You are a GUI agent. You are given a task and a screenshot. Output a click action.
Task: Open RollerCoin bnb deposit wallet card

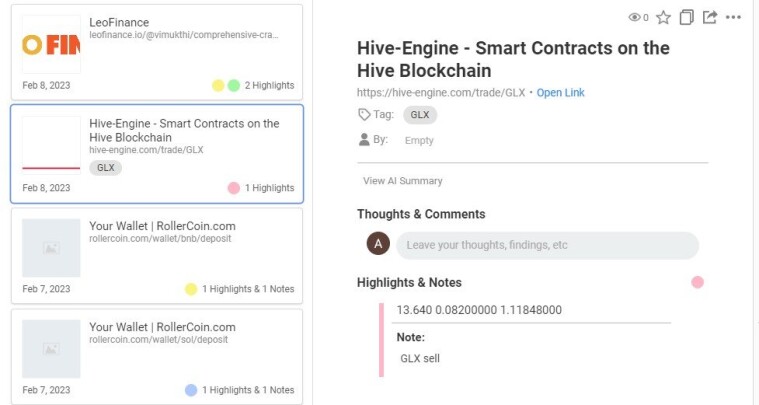click(x=157, y=256)
